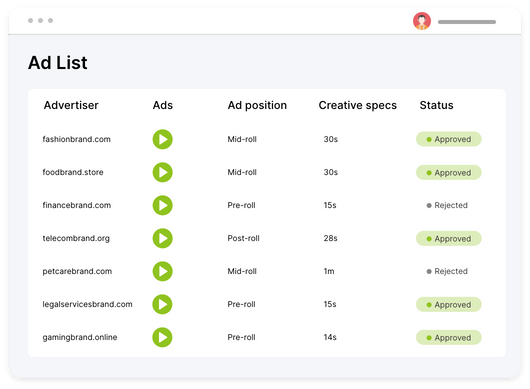
Task: Click the 15s spec for legalservicesbrand.com
Action: coord(330,304)
